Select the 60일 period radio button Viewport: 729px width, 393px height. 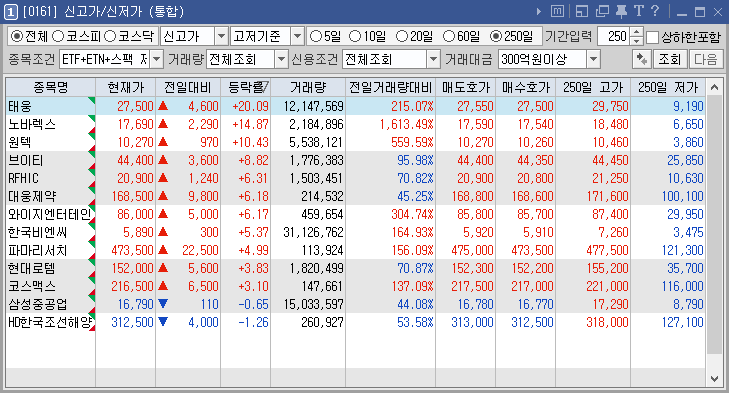(x=449, y=36)
